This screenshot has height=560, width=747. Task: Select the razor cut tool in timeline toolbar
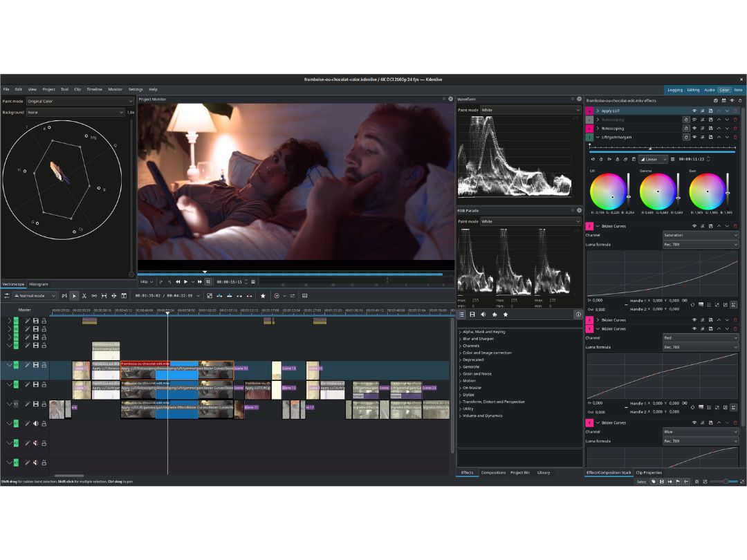tap(84, 296)
